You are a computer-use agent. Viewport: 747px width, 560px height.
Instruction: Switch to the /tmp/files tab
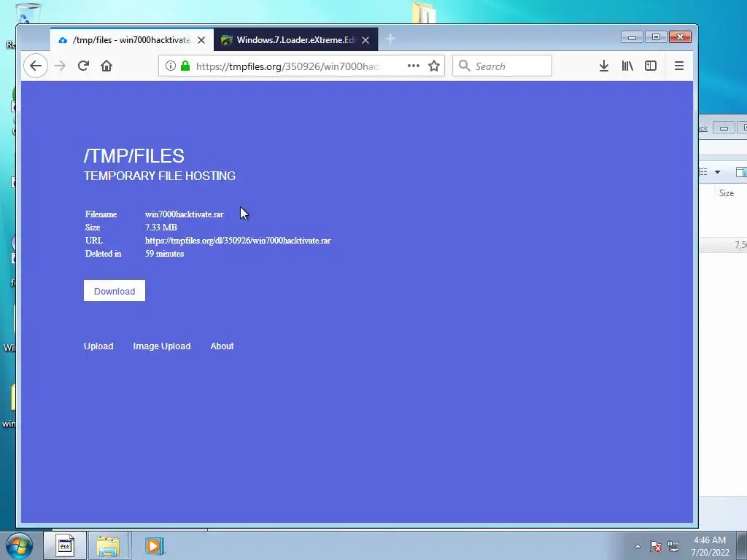point(131,40)
